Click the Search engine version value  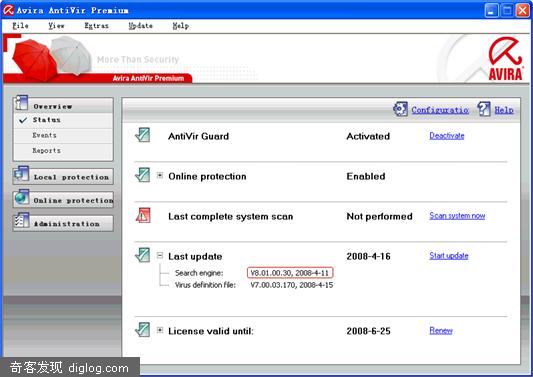pos(290,273)
